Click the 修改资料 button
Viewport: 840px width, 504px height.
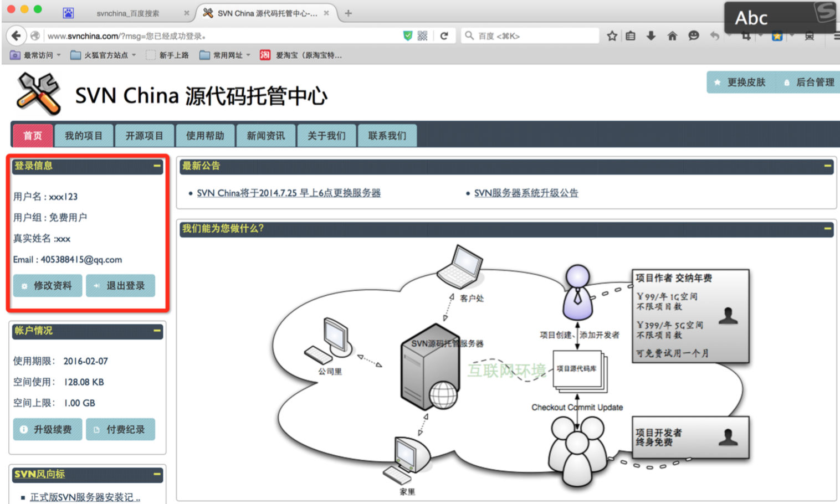click(48, 286)
